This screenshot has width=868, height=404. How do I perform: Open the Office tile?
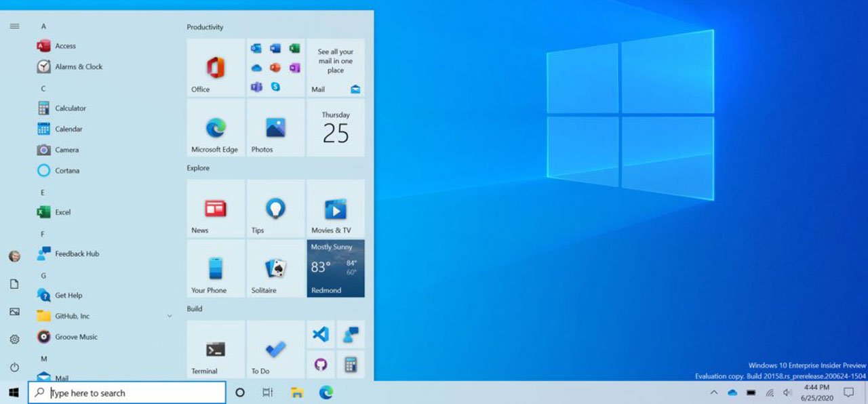click(x=216, y=68)
